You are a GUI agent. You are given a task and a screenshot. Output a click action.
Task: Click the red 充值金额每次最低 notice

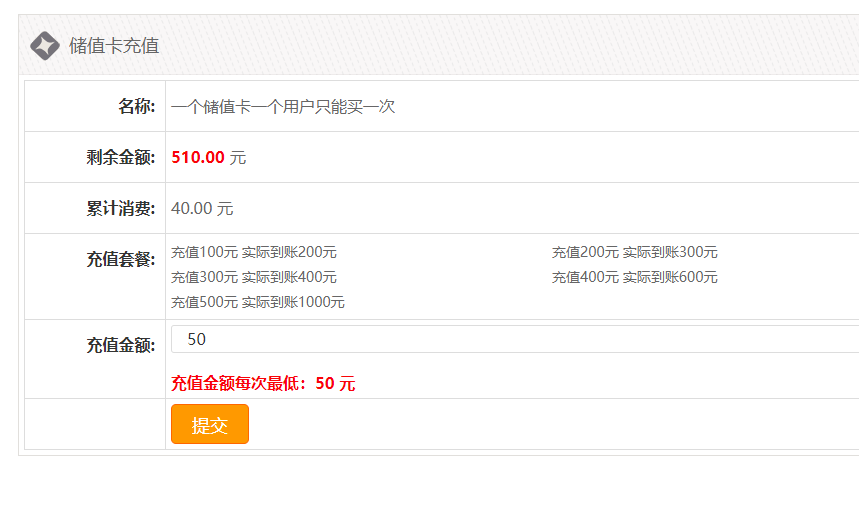[x=263, y=383]
